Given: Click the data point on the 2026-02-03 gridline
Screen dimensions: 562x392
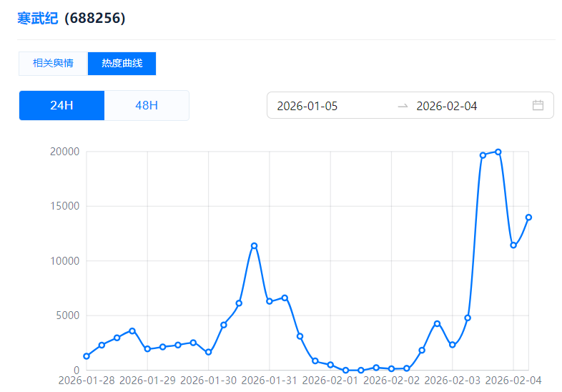Looking at the screenshot, I should click(453, 345).
